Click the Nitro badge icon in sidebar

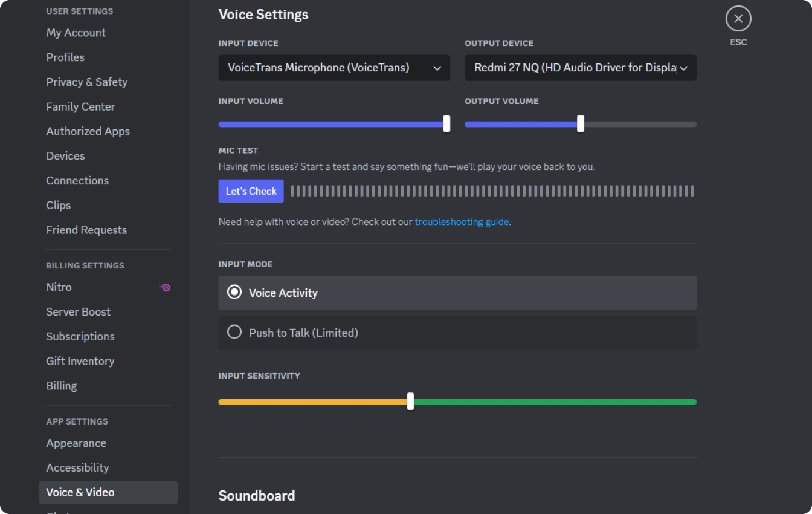(166, 288)
